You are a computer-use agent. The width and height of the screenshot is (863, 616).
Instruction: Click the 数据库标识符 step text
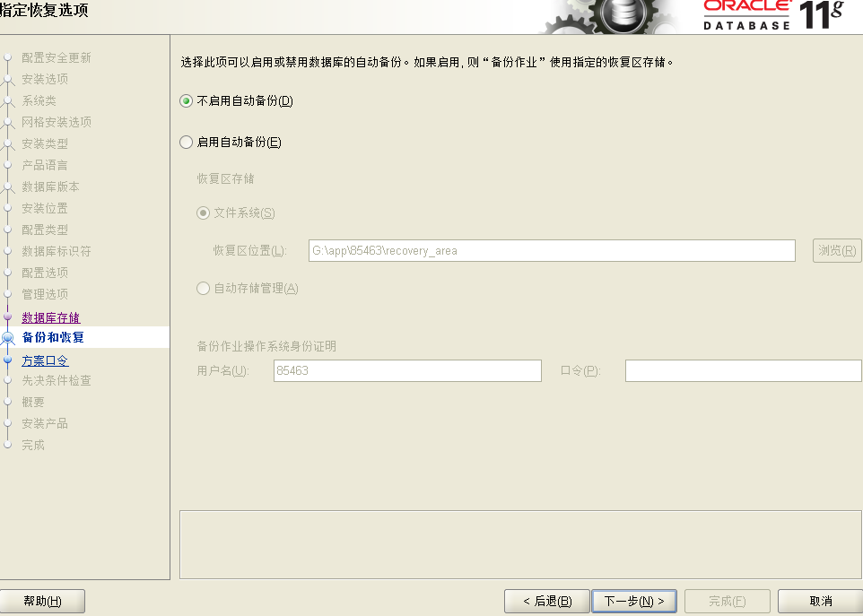pos(57,251)
